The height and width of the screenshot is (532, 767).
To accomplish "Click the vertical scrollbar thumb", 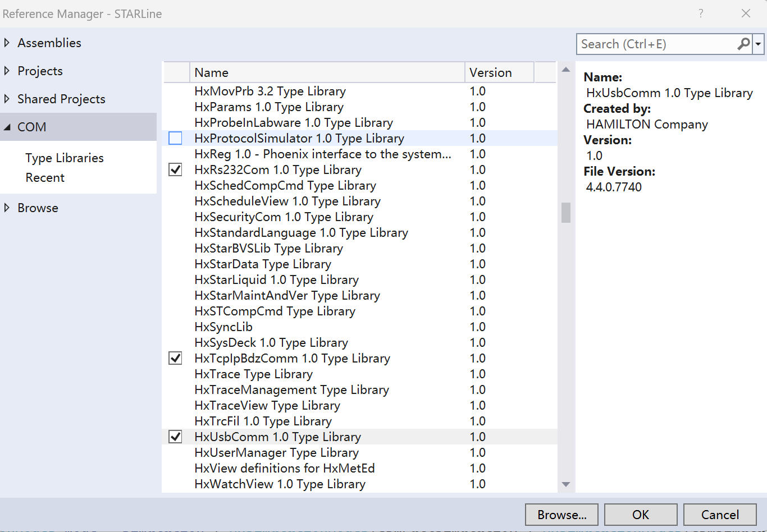I will [x=566, y=213].
